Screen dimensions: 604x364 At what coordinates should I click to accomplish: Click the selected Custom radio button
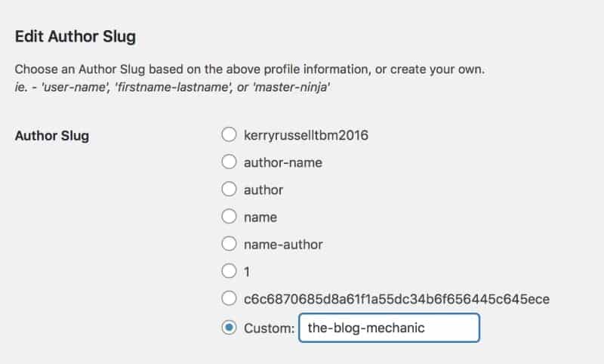(x=230, y=328)
